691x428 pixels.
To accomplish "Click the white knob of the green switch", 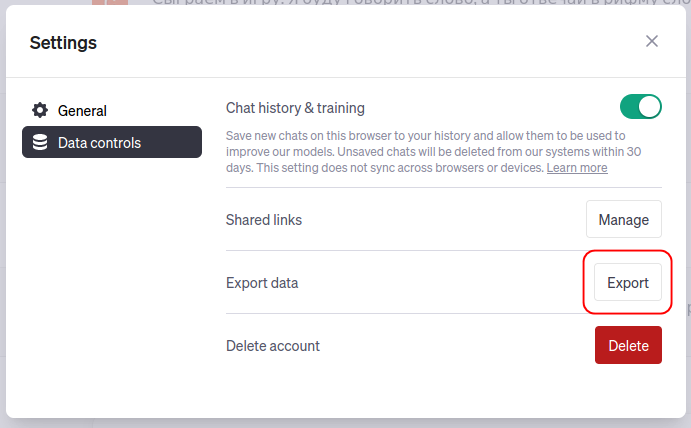I will (x=650, y=107).
